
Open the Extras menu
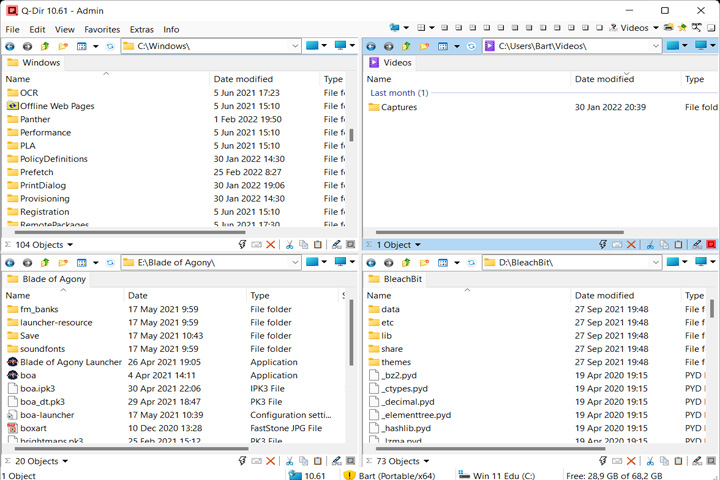[141, 29]
